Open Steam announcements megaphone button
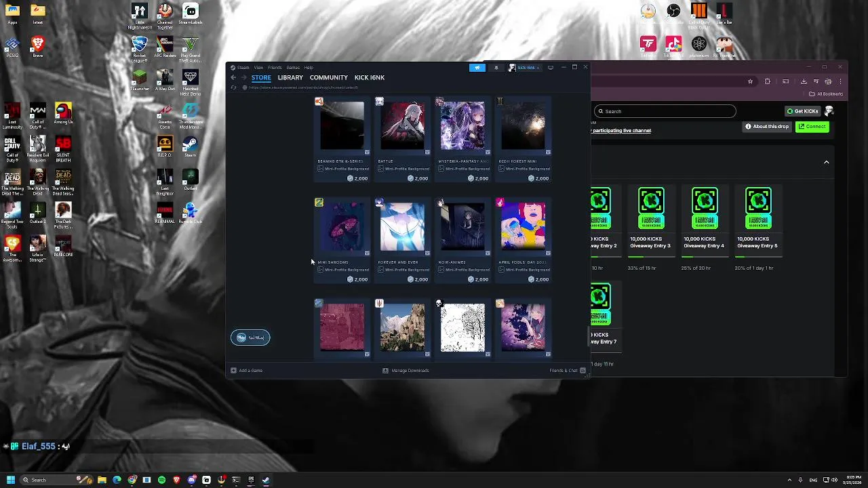868x488 pixels. (477, 68)
